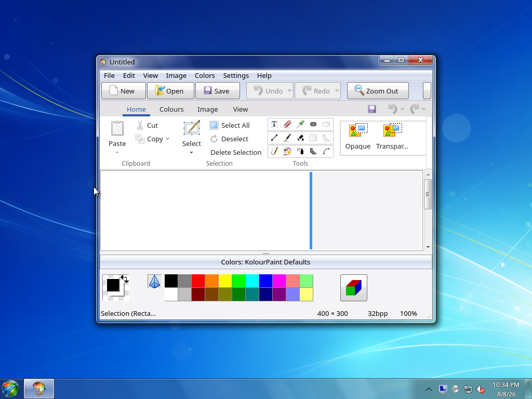This screenshot has width=532, height=399.
Task: Select the faded Rectangle shape tool
Action: click(313, 138)
